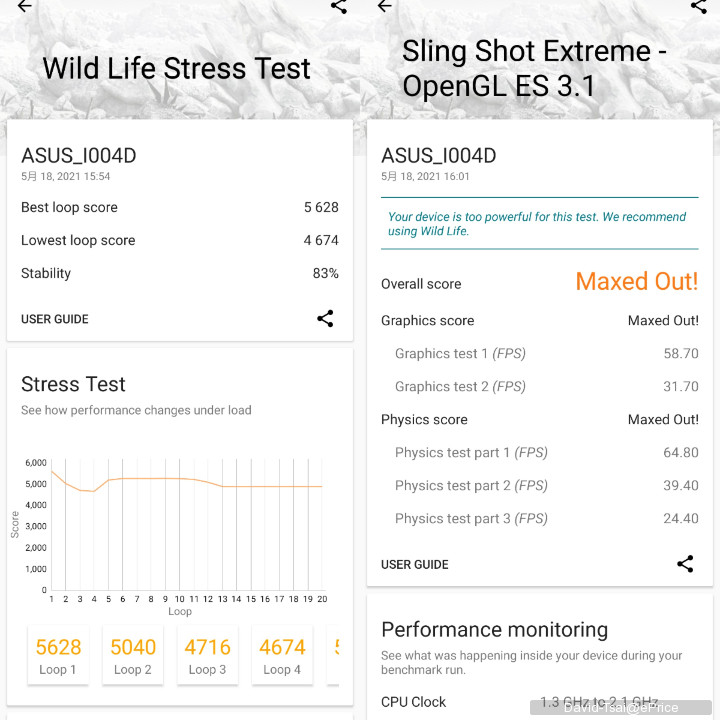Open USER GUIDE in Sling Shot card

click(415, 564)
